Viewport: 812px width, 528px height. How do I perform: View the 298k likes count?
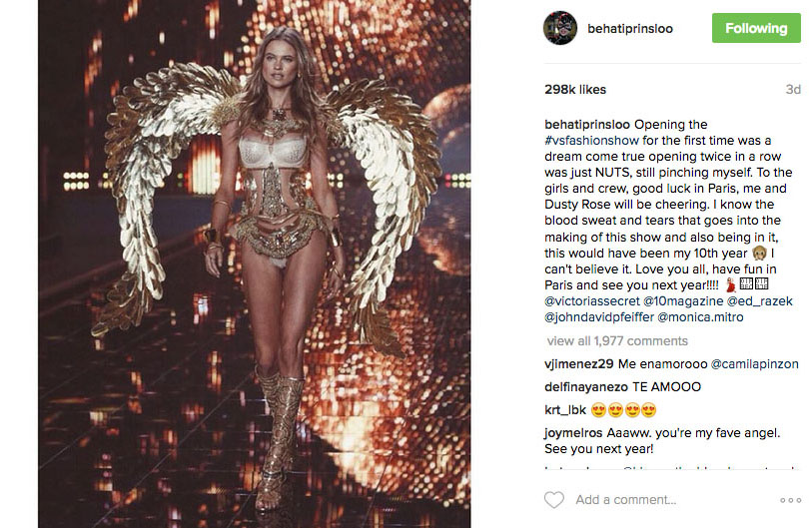tap(575, 90)
